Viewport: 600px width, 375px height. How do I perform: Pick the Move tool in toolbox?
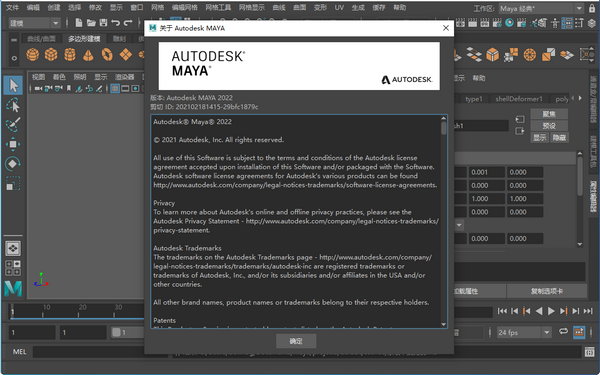[x=13, y=144]
